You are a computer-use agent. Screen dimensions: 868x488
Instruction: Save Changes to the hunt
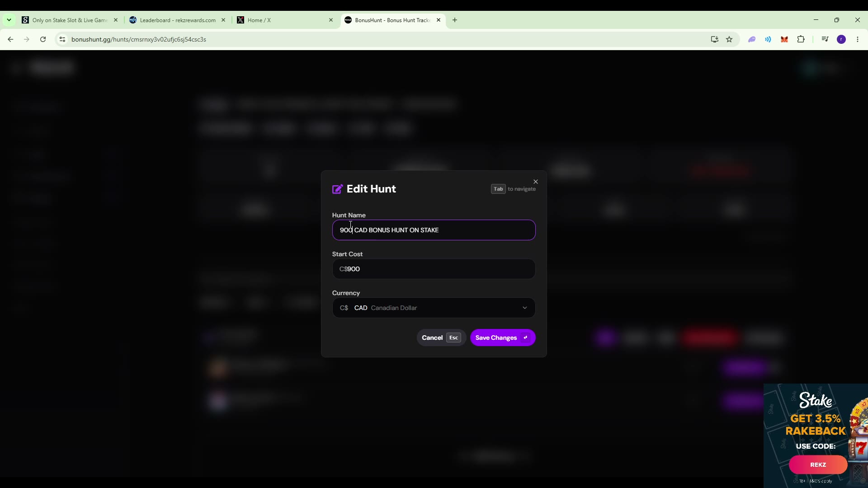[503, 338]
